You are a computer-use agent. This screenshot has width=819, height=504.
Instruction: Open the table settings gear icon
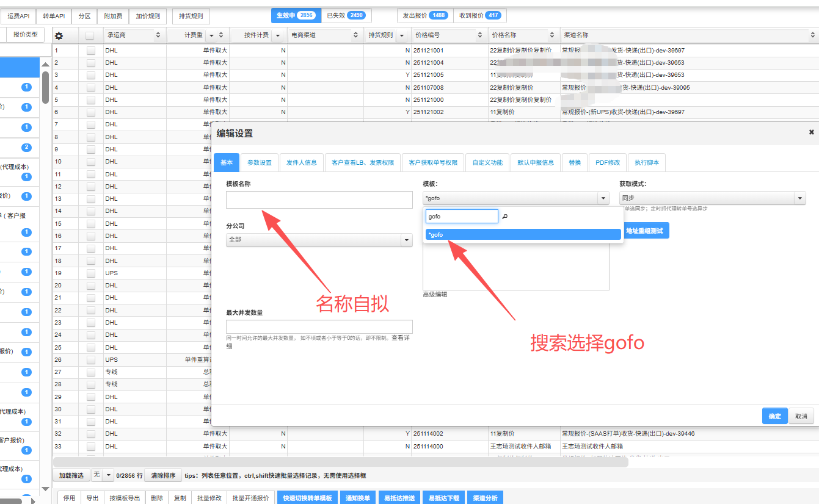(x=59, y=36)
